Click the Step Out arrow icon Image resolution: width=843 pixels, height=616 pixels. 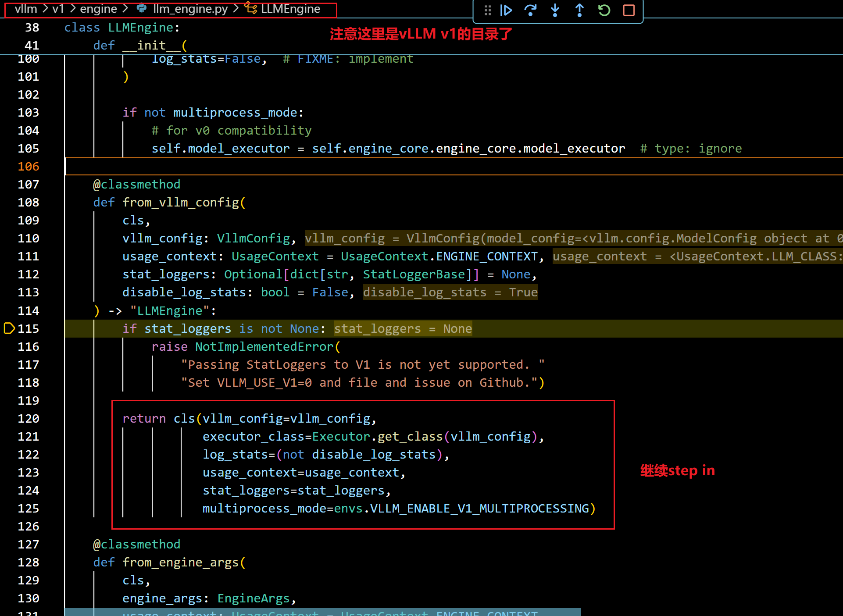579,10
